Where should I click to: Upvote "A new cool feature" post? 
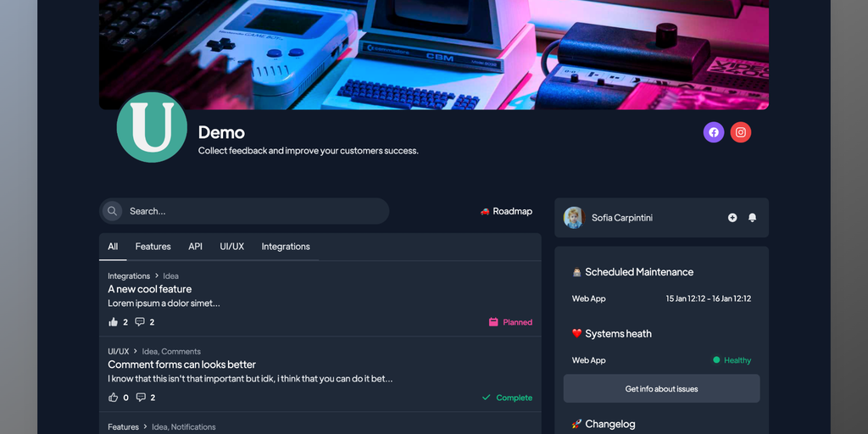tap(114, 322)
